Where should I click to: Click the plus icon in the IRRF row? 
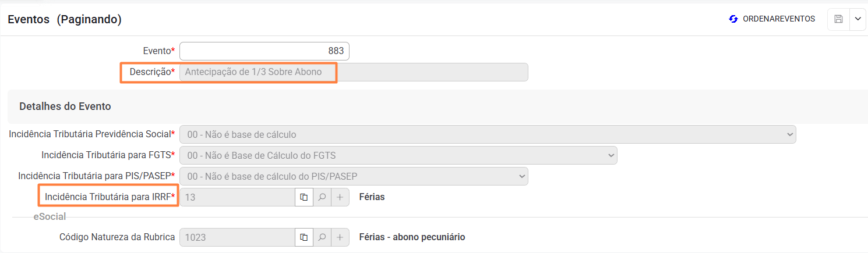click(340, 197)
